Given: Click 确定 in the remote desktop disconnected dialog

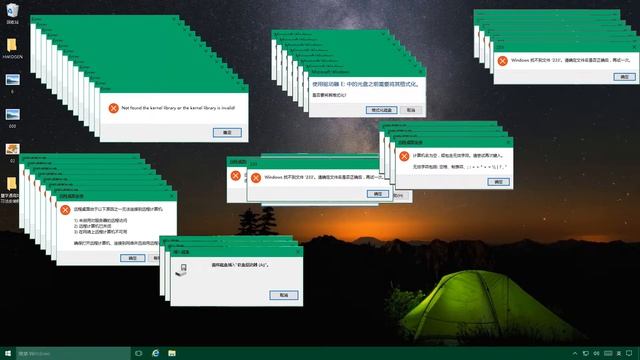Looking at the screenshot, I should (x=133, y=258).
